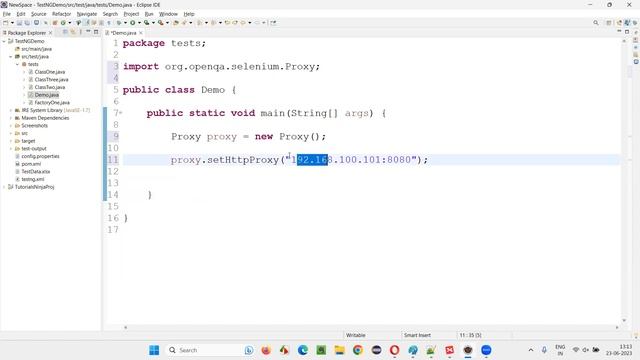Click the Pin Editor toolbar icon
640x360 pixels.
click(273, 23)
